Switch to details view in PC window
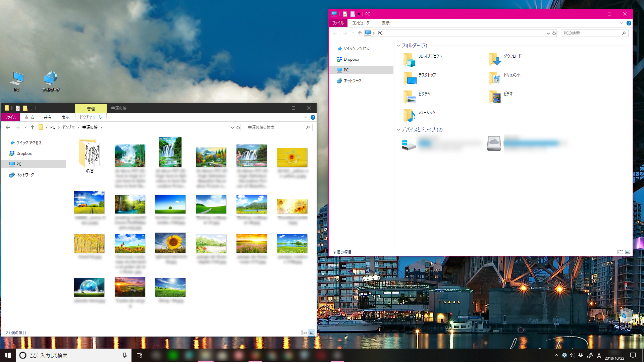The width and height of the screenshot is (644, 362). pyautogui.click(x=620, y=252)
